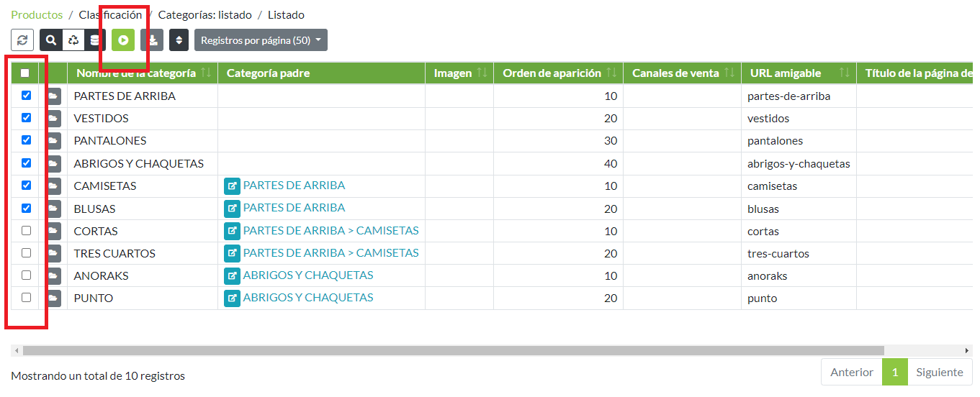Screen dimensions: 980x397
Task: Check the ANORAKS row checkbox
Action: coord(27,275)
